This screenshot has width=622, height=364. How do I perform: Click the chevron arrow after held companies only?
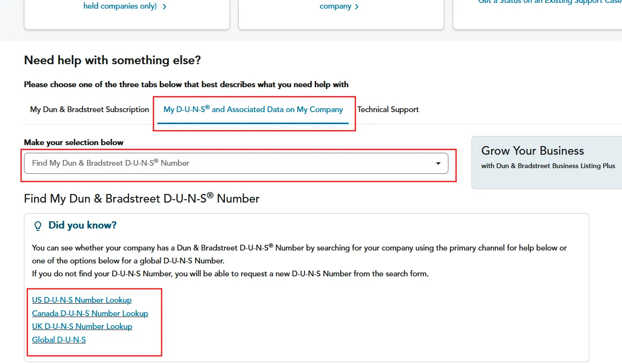click(164, 6)
